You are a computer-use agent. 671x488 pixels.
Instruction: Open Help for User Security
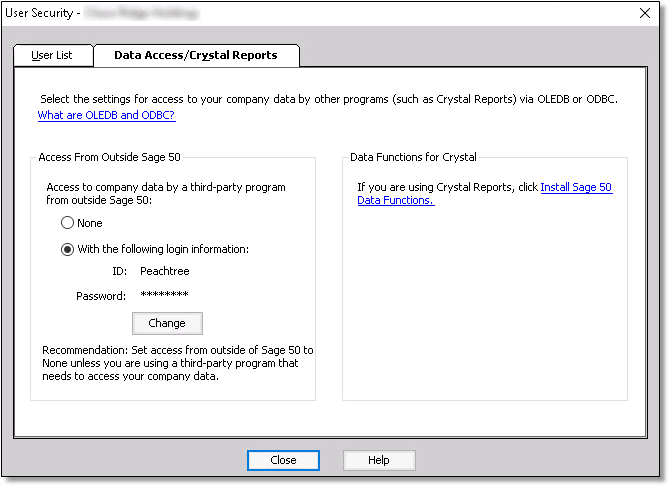click(x=379, y=460)
